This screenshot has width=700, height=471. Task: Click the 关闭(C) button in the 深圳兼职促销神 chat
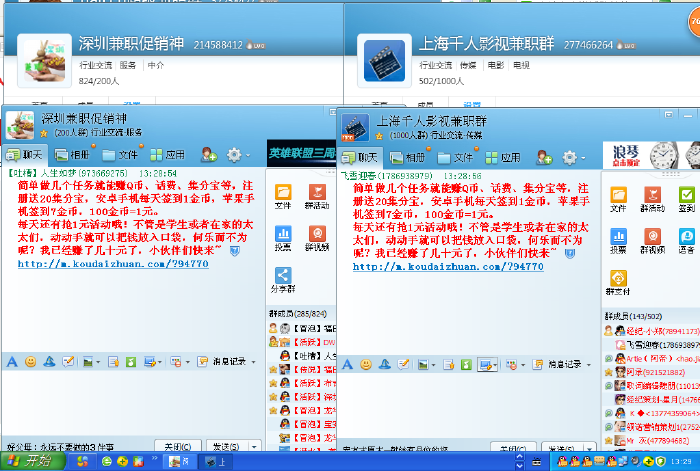(x=178, y=446)
